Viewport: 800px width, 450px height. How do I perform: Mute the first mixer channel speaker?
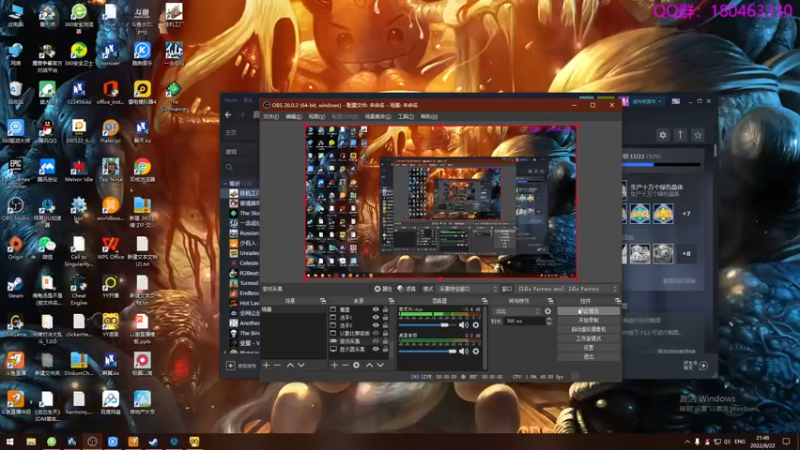(463, 325)
